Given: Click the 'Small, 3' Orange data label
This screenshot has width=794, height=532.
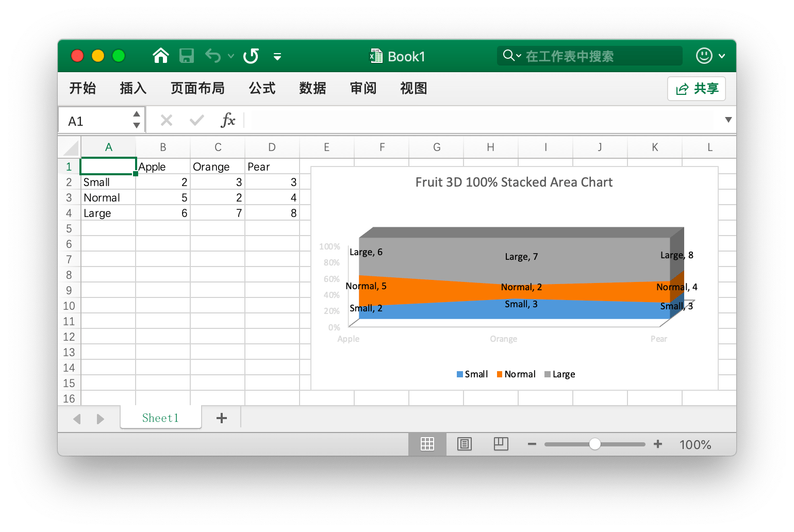Looking at the screenshot, I should point(521,304).
